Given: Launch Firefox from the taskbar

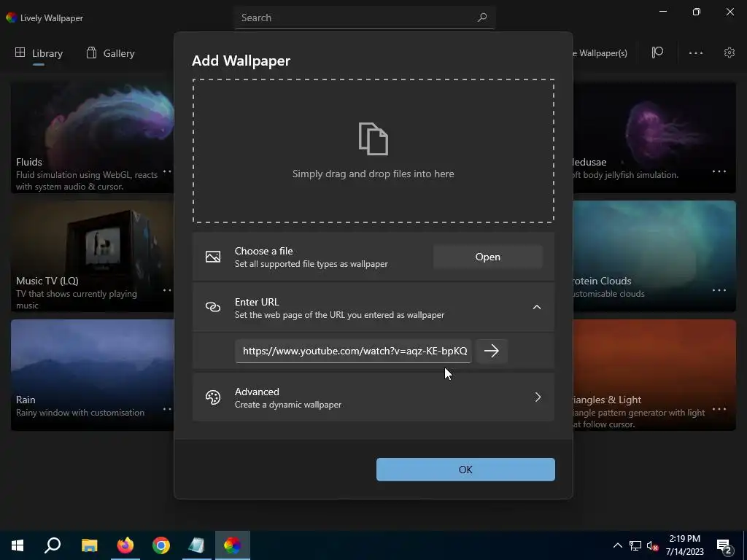Looking at the screenshot, I should coord(125,545).
